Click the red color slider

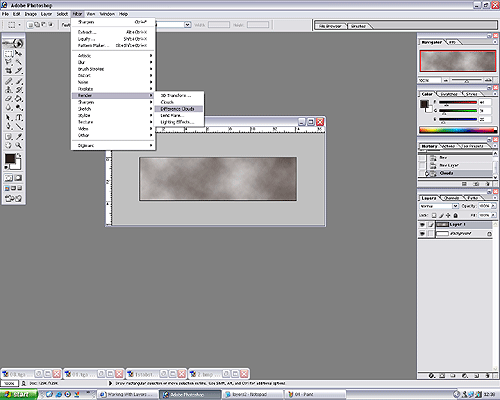(x=458, y=102)
